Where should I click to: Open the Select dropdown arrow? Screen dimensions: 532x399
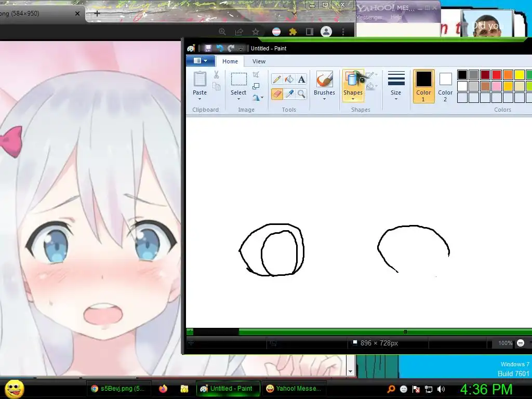pos(238,99)
